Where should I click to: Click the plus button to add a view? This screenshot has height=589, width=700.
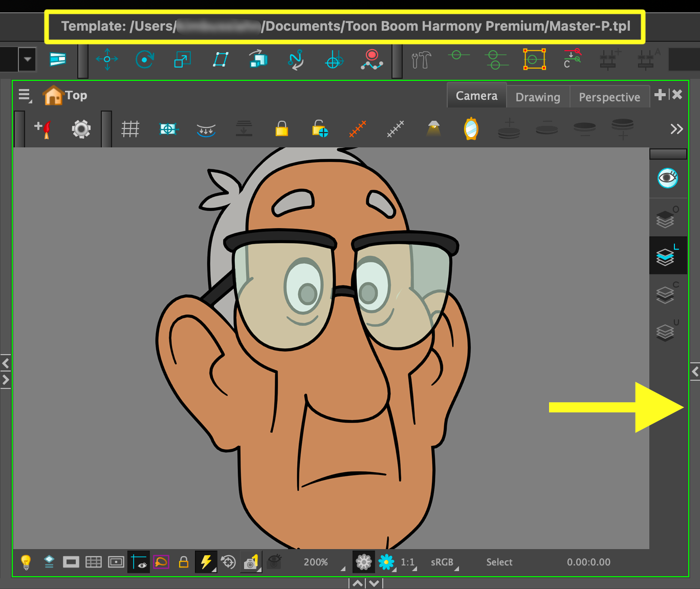tap(660, 95)
